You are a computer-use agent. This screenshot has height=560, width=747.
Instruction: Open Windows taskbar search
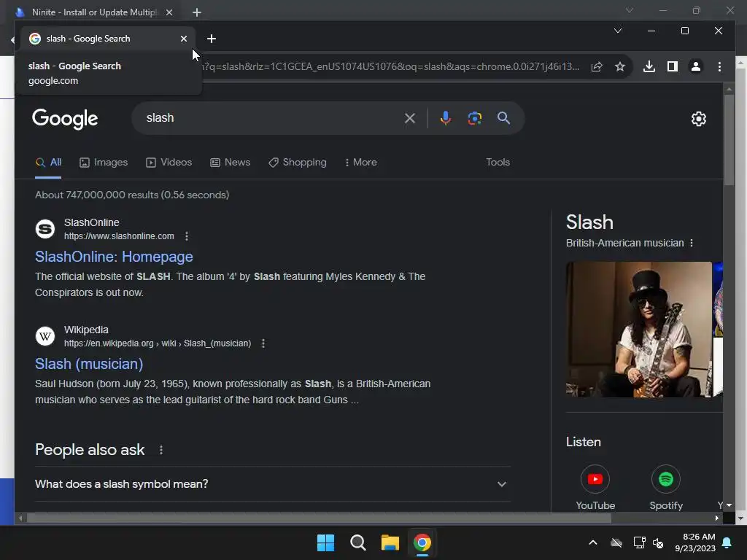point(357,542)
